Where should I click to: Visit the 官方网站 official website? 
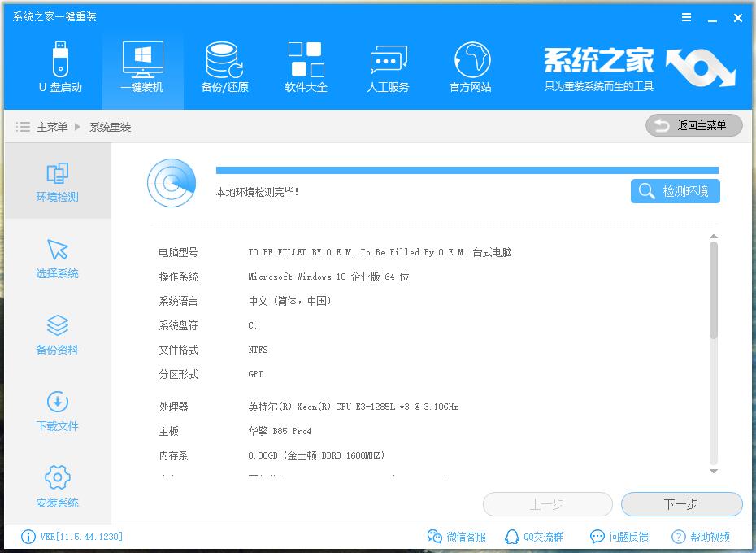(x=471, y=67)
